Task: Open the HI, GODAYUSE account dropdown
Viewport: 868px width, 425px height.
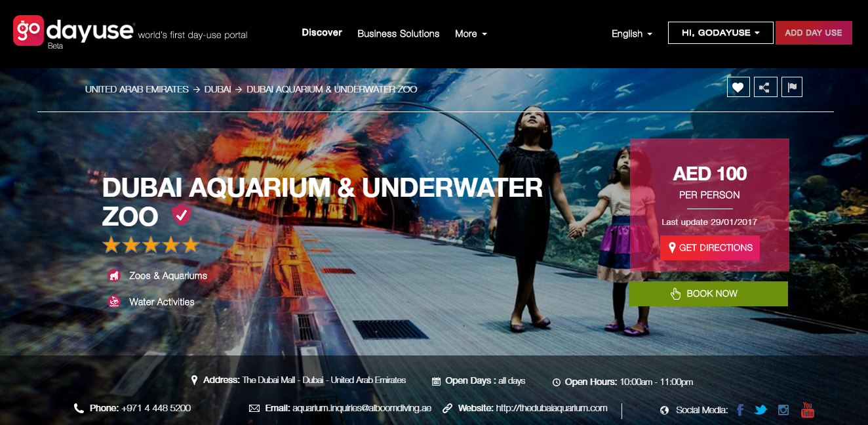Action: tap(720, 33)
